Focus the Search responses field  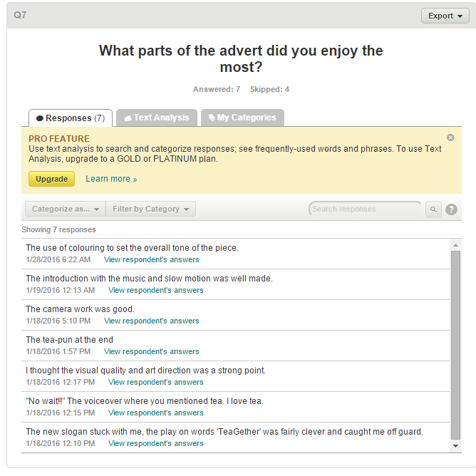coord(365,209)
